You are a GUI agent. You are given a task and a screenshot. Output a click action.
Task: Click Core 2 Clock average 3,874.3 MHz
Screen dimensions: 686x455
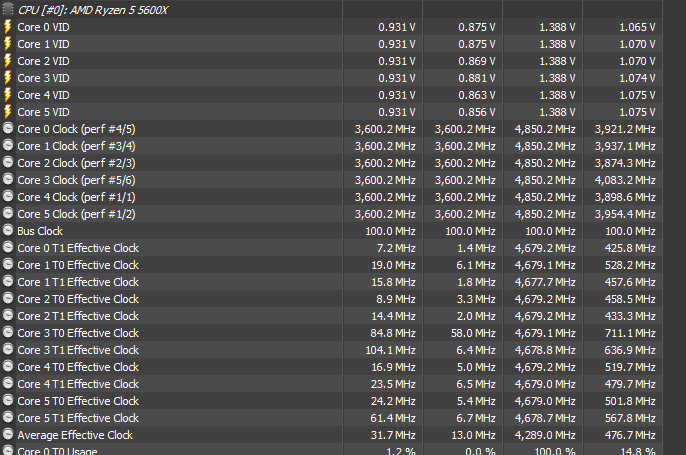coord(625,164)
